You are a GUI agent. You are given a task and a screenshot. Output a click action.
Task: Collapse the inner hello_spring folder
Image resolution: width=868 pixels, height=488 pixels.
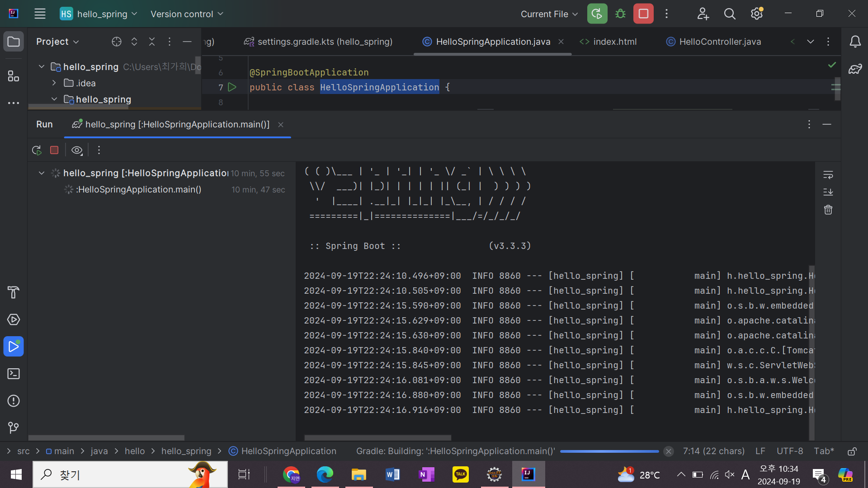pos(54,99)
